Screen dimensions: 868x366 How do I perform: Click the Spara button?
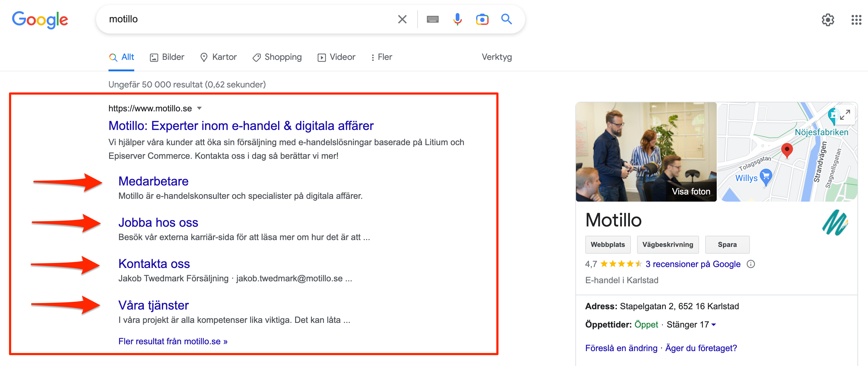[727, 244]
